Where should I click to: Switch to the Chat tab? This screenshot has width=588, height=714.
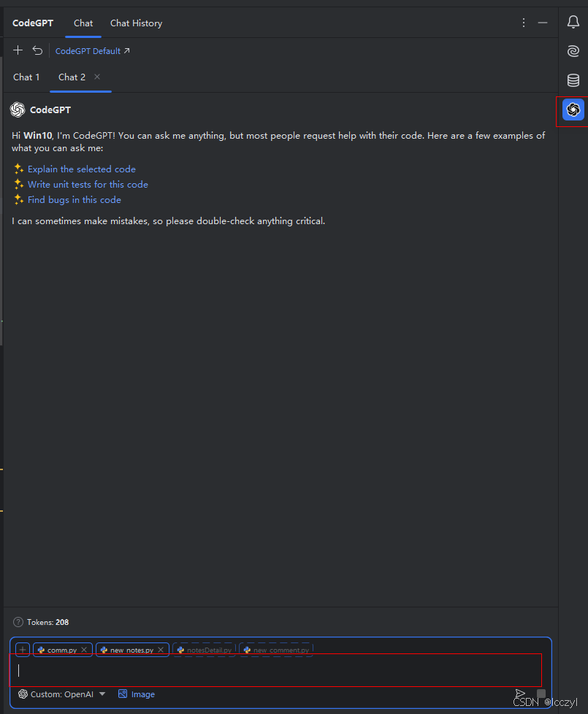pos(83,23)
